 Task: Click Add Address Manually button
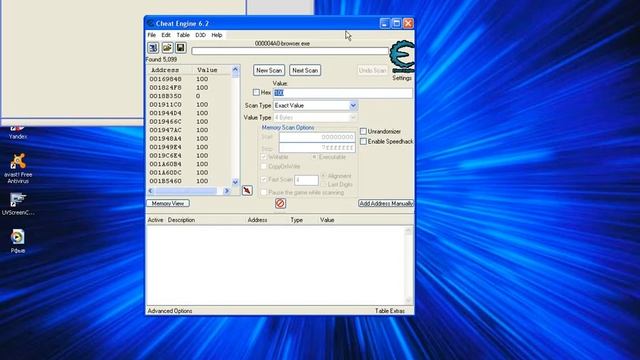click(x=386, y=203)
